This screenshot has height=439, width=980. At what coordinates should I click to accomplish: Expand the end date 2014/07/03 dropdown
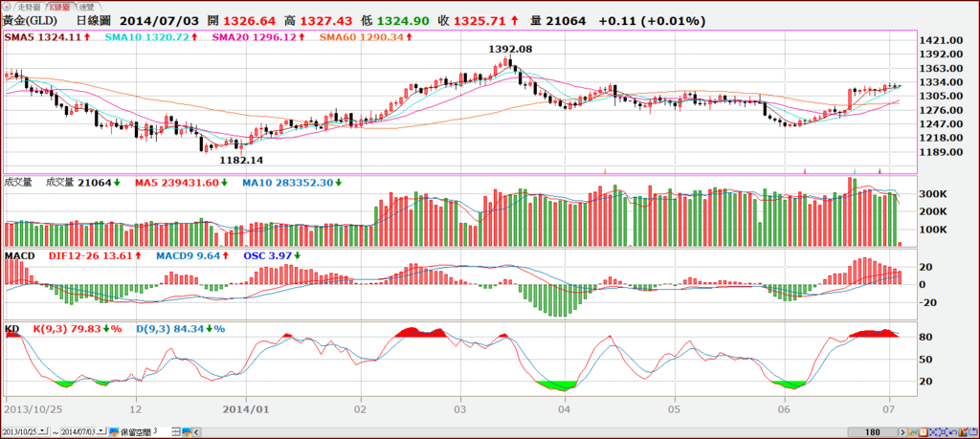tap(101, 431)
